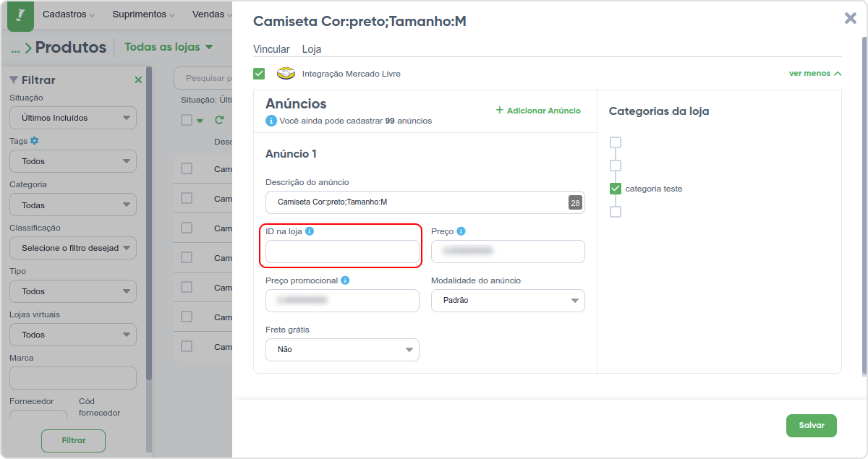The image size is (868, 459).
Task: Click the Marca filter input
Action: 73,378
